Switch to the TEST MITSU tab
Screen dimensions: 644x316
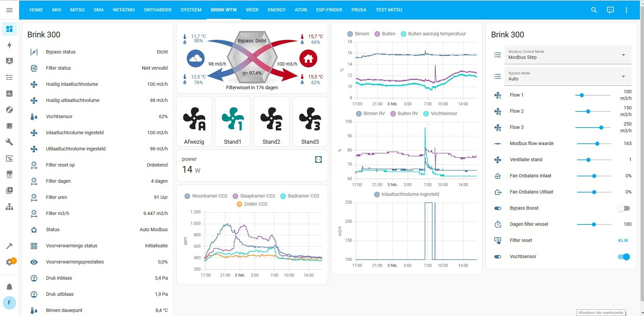(389, 10)
